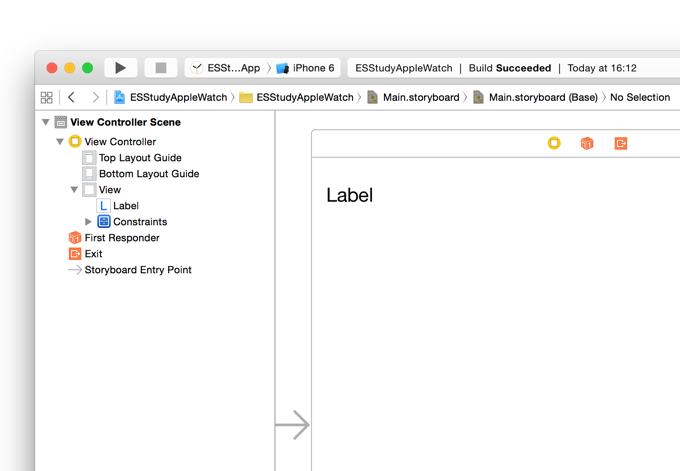Collapse the View Controller tree node
Screen dimensions: 680x471
tap(60, 142)
